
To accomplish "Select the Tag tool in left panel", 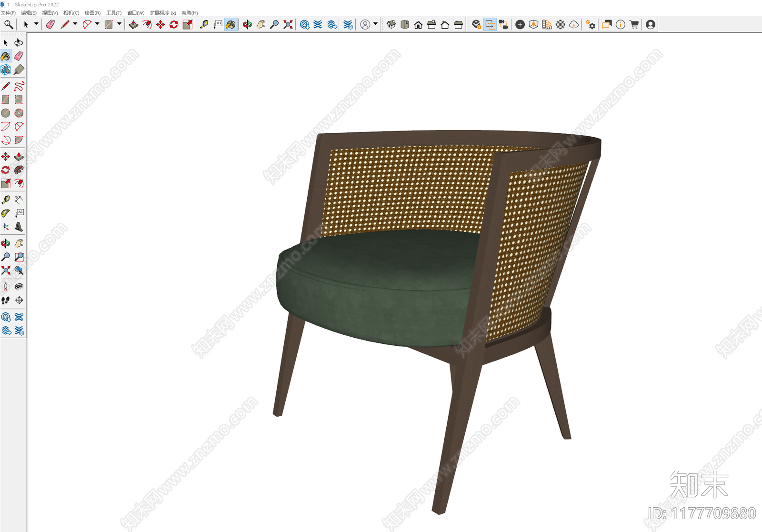I will pos(19,70).
